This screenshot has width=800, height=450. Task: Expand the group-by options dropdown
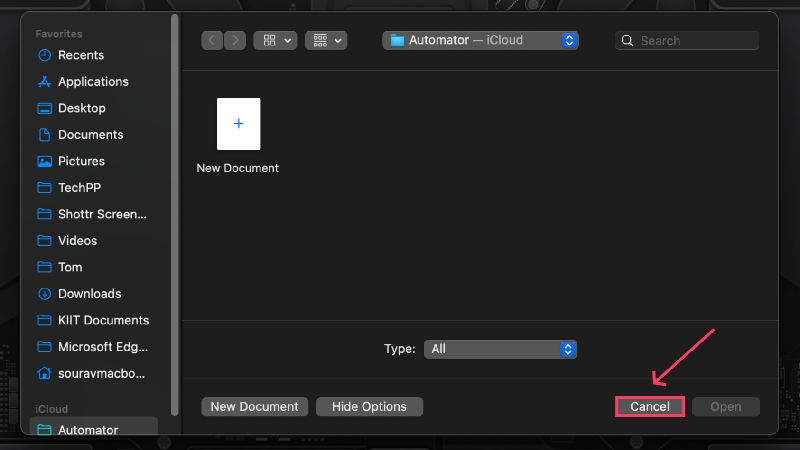coord(326,40)
